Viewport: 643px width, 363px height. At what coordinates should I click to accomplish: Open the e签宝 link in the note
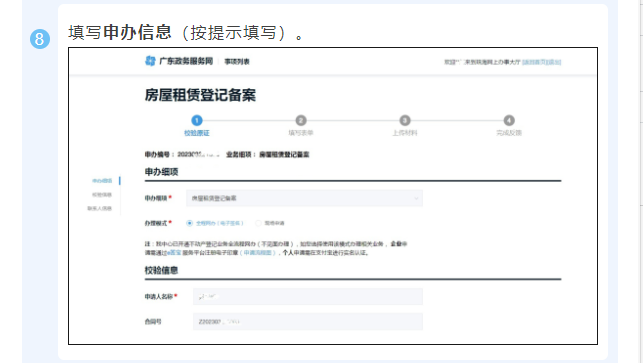pos(174,253)
